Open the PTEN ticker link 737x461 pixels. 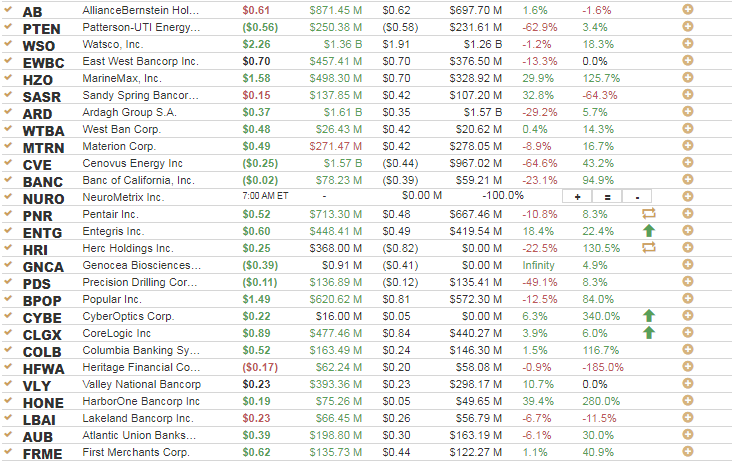point(41,29)
